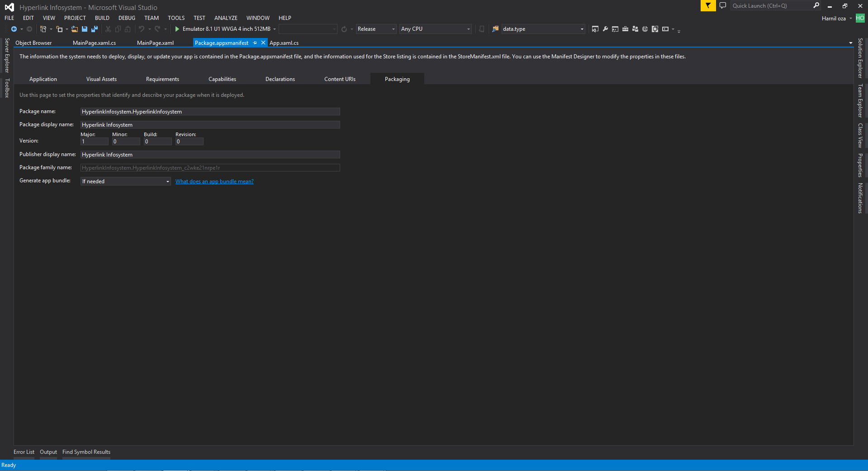Open the Solution Explorer side tab
868x471 pixels.
click(860, 58)
